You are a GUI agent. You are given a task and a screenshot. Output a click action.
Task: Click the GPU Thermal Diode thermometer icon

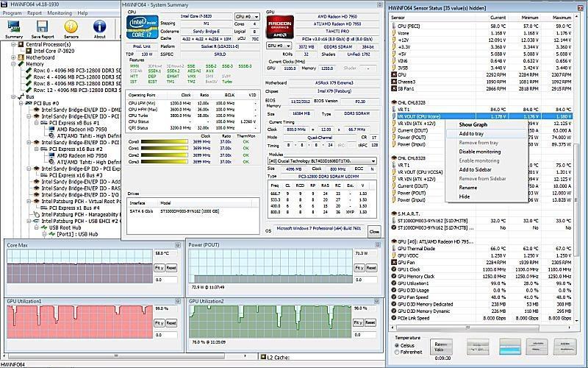(394, 248)
